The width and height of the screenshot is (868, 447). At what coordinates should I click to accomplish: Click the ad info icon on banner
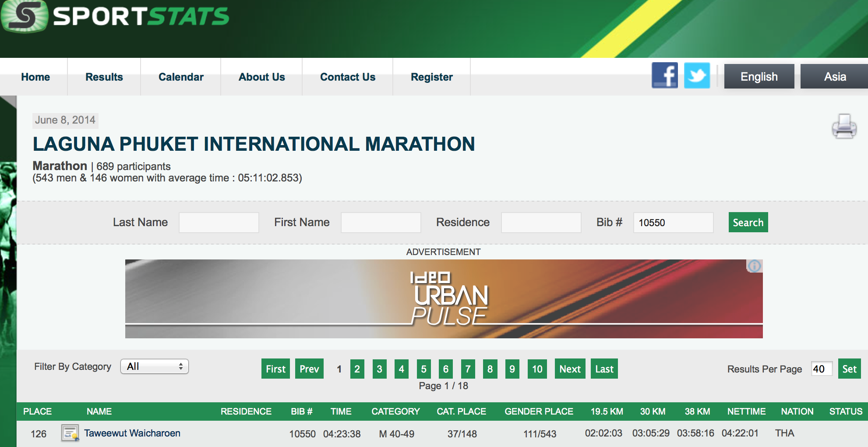click(754, 266)
